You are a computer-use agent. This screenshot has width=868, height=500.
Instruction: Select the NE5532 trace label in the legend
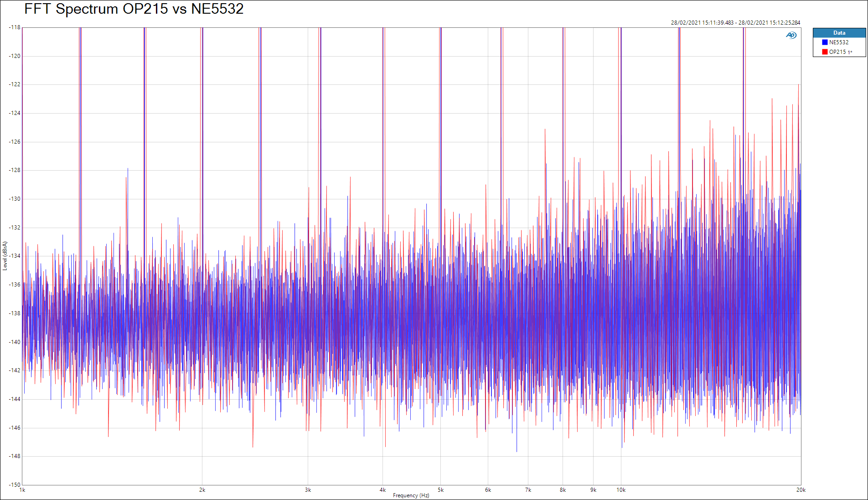click(x=839, y=42)
